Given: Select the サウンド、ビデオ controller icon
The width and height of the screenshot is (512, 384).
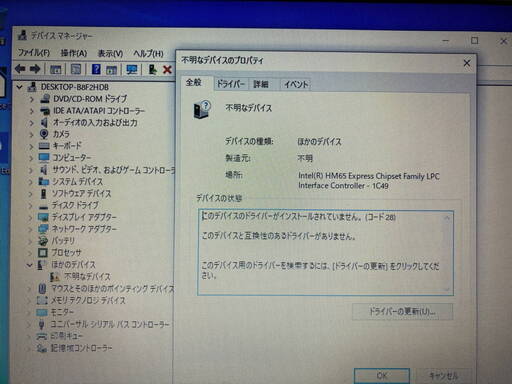Looking at the screenshot, I should pyautogui.click(x=44, y=170).
